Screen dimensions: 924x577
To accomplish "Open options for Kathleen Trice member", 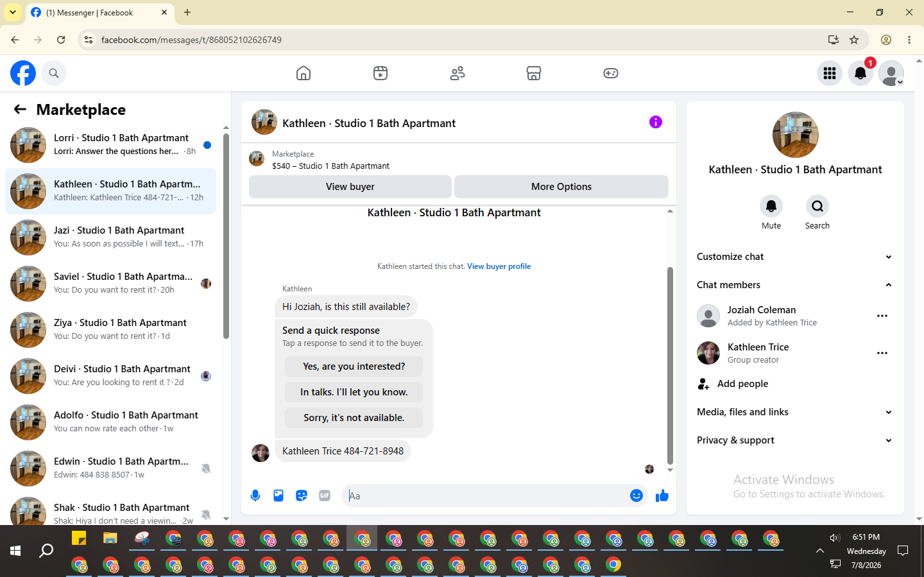I will [x=882, y=353].
